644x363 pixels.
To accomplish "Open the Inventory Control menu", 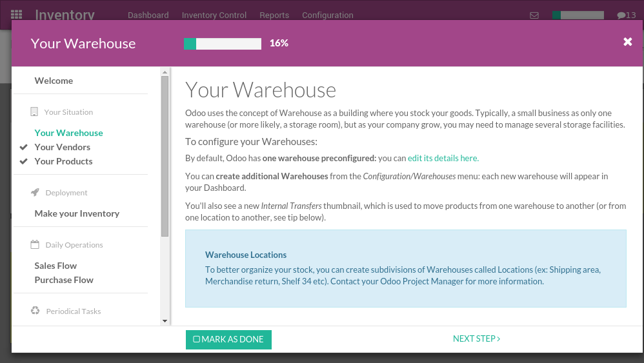I will (214, 15).
